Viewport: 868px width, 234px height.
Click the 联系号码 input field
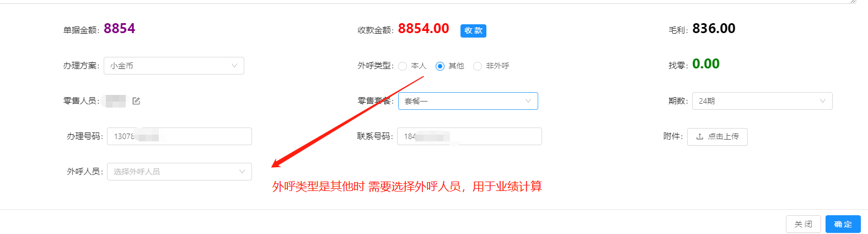click(x=469, y=136)
